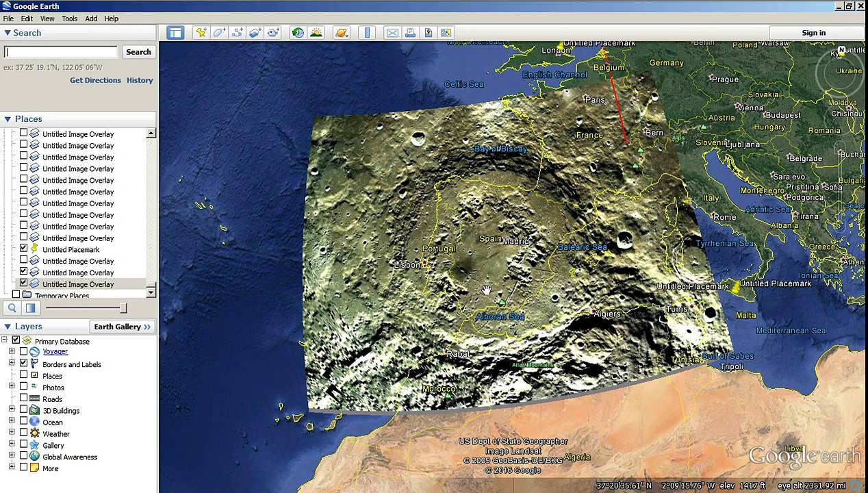Screen dimensions: 868x493
Task: Click the Weather layer sun icon
Action: pos(34,434)
